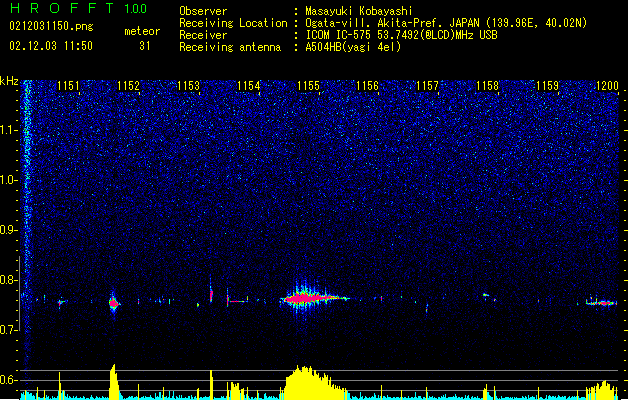The width and height of the screenshot is (629, 400).
Task: Click the Receiving antenna label
Action: (x=230, y=47)
